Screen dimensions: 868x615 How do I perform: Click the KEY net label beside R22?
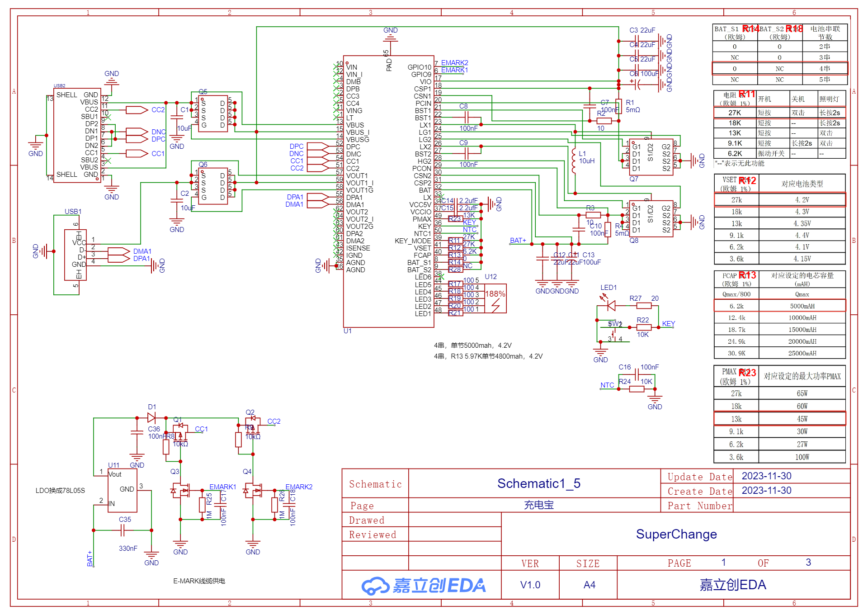pos(668,323)
